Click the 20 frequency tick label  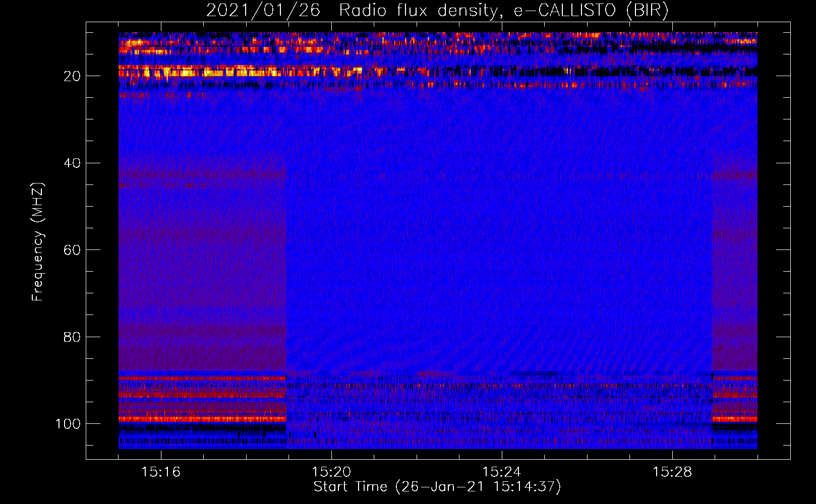[x=72, y=76]
